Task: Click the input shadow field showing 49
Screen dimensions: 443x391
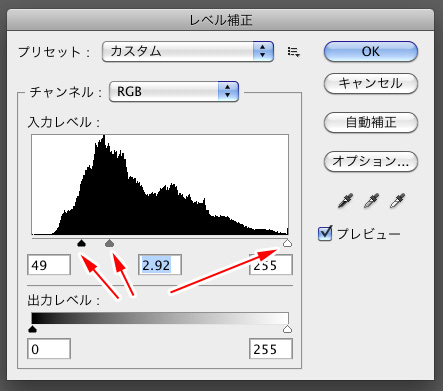Action: (x=49, y=265)
